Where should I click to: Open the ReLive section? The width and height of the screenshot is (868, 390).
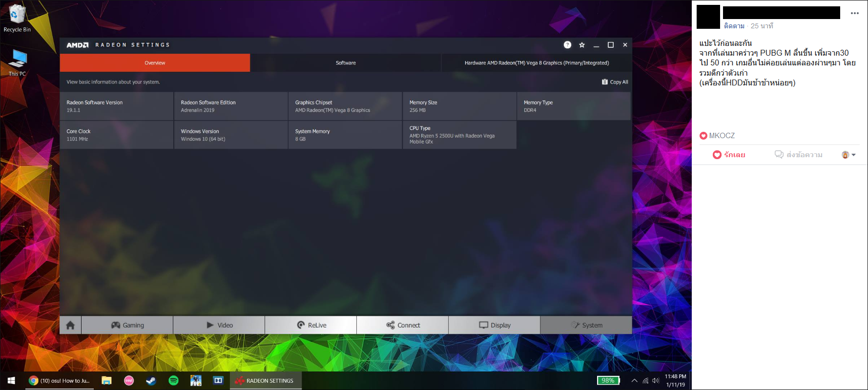(311, 325)
